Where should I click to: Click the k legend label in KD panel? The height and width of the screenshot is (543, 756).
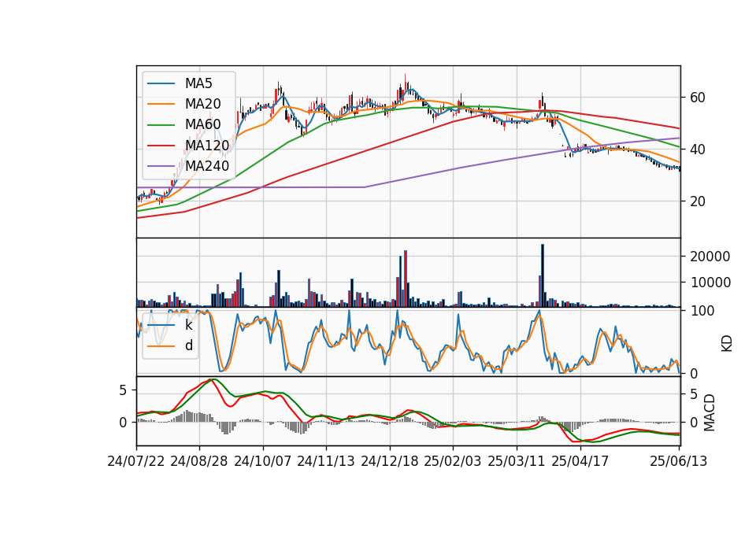[x=188, y=325]
